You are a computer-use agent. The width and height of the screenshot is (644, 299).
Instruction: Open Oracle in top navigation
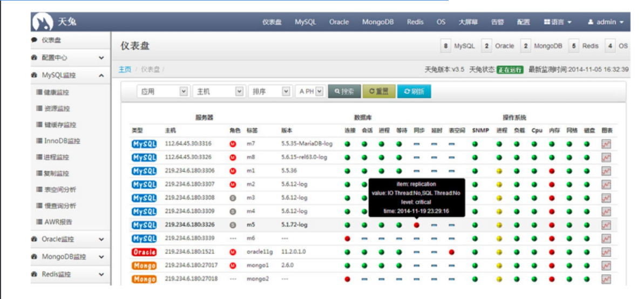click(339, 22)
